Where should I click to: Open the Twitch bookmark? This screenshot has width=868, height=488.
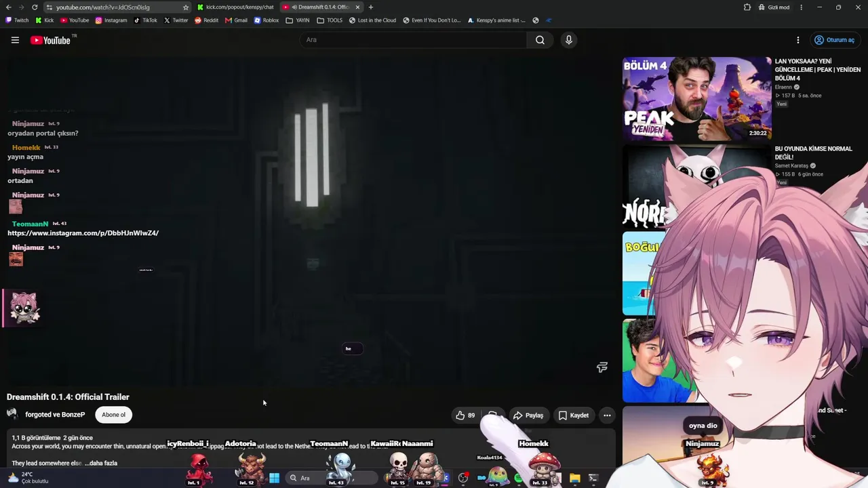click(x=17, y=20)
